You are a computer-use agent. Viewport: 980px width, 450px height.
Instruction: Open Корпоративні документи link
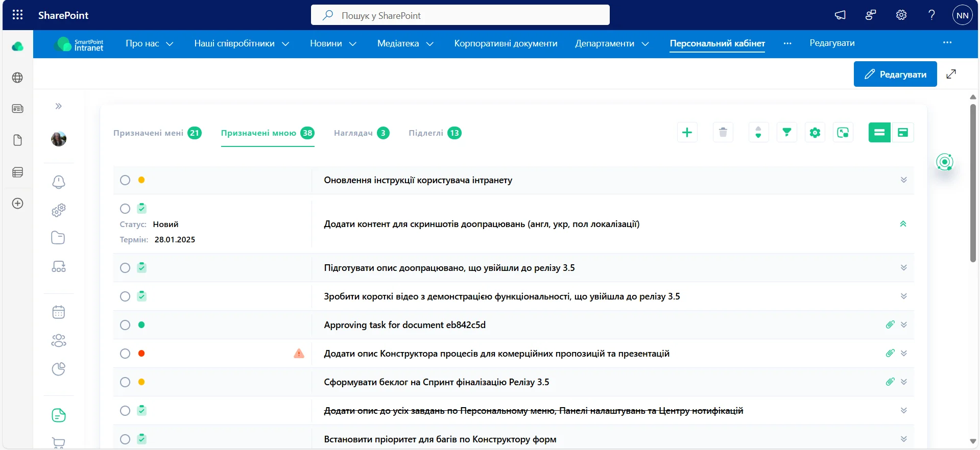click(x=506, y=43)
